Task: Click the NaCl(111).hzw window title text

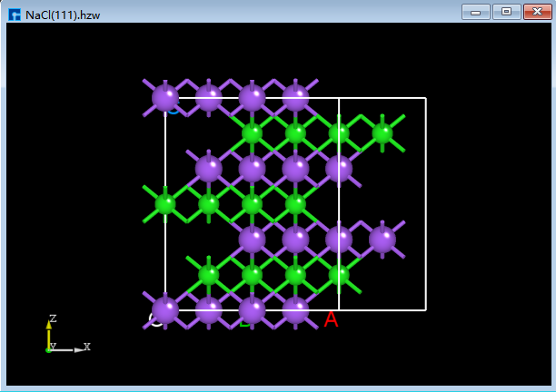Action: tap(63, 15)
